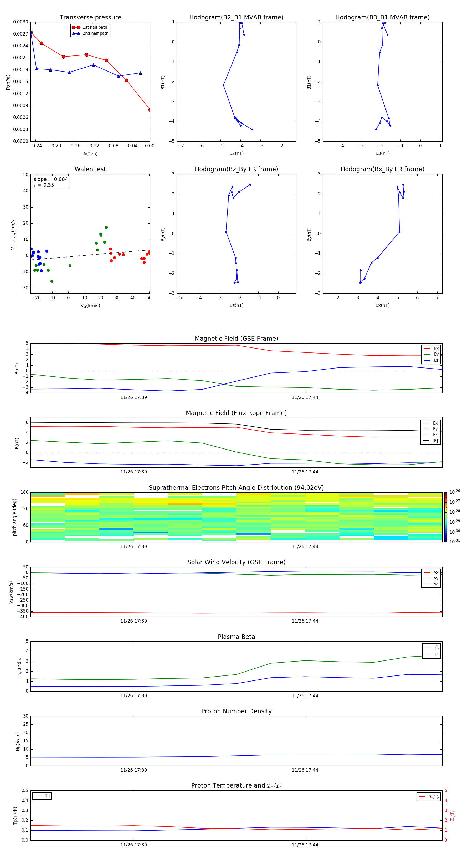
Task: Click the 'Suprathermal Electrons Pitch Angle Distribution' title
Action: pos(236,488)
